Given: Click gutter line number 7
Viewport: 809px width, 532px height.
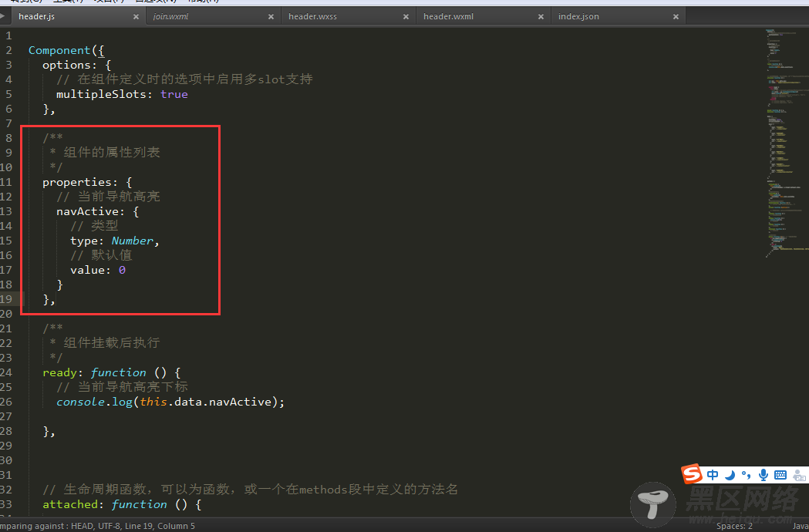Looking at the screenshot, I should click(8, 123).
